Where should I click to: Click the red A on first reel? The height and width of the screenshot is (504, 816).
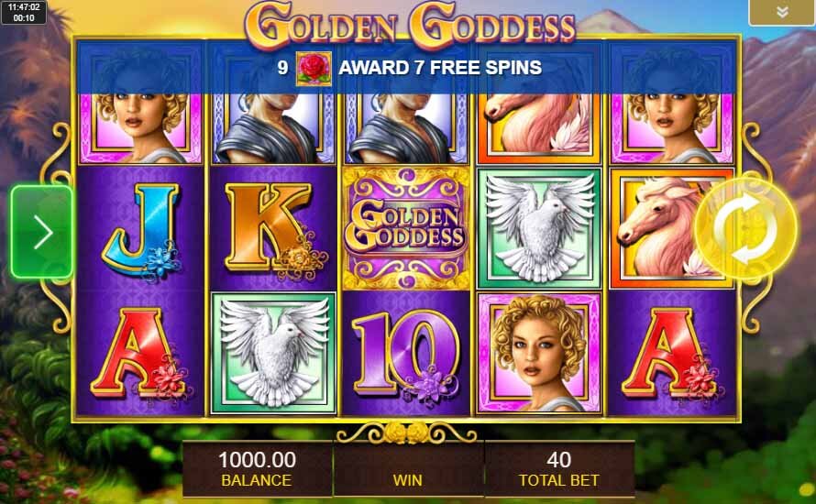pos(140,355)
